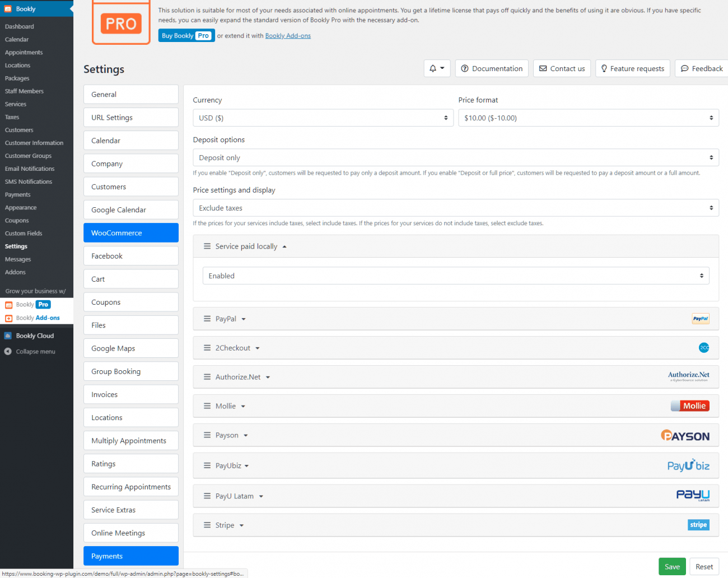Click the PayUbiz logo

point(688,465)
